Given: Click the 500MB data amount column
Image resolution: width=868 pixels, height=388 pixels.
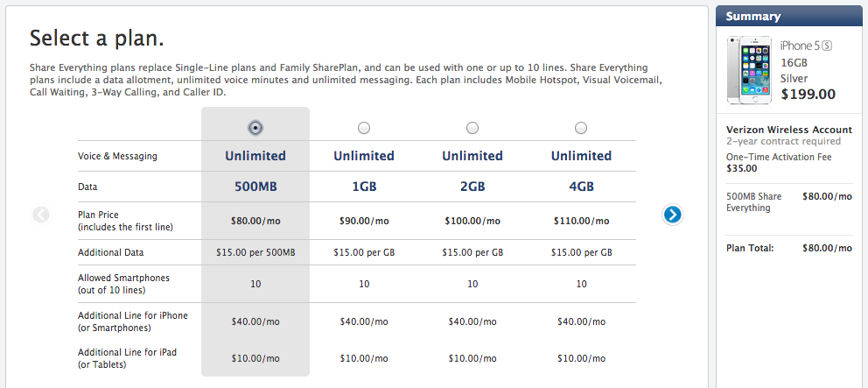Looking at the screenshot, I should [255, 186].
